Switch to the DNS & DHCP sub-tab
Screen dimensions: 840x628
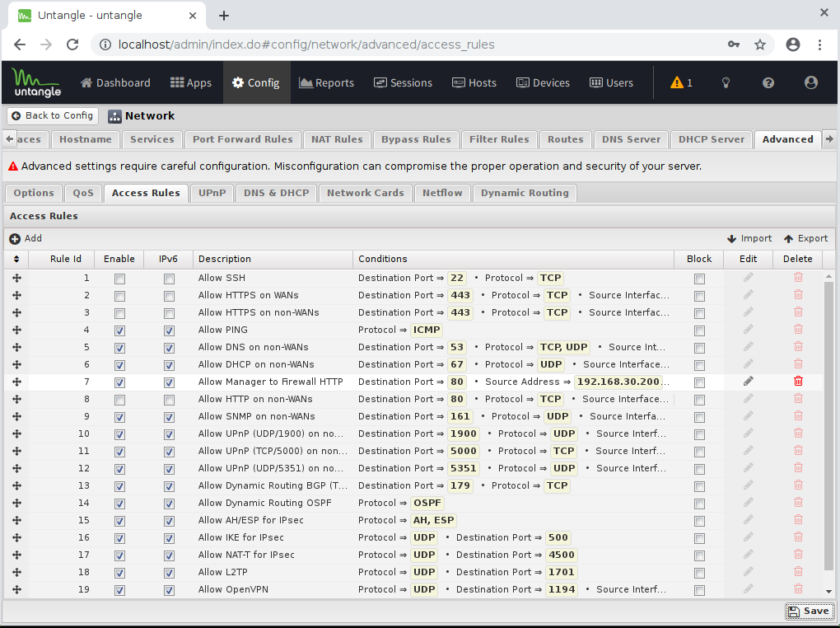coord(277,193)
